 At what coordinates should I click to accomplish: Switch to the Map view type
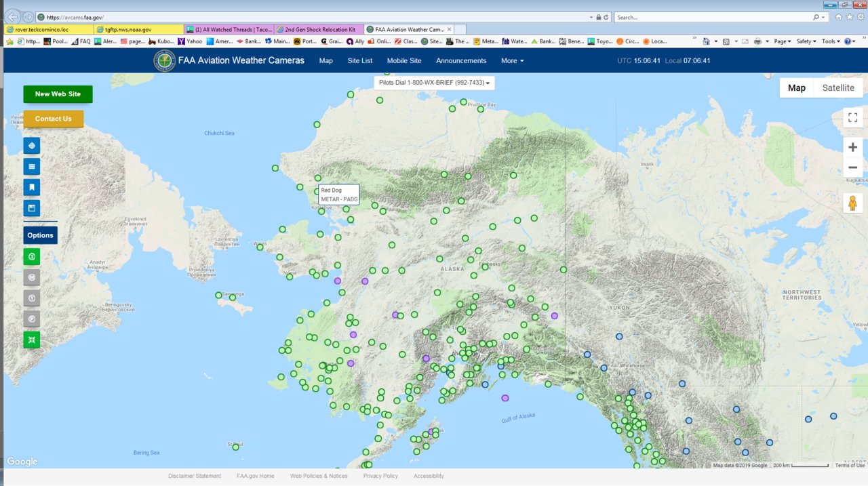797,87
